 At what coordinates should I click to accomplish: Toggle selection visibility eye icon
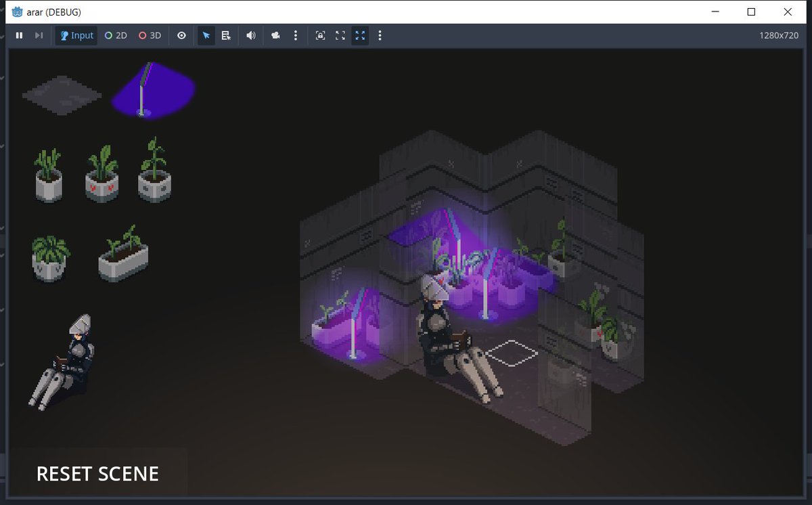coord(181,35)
